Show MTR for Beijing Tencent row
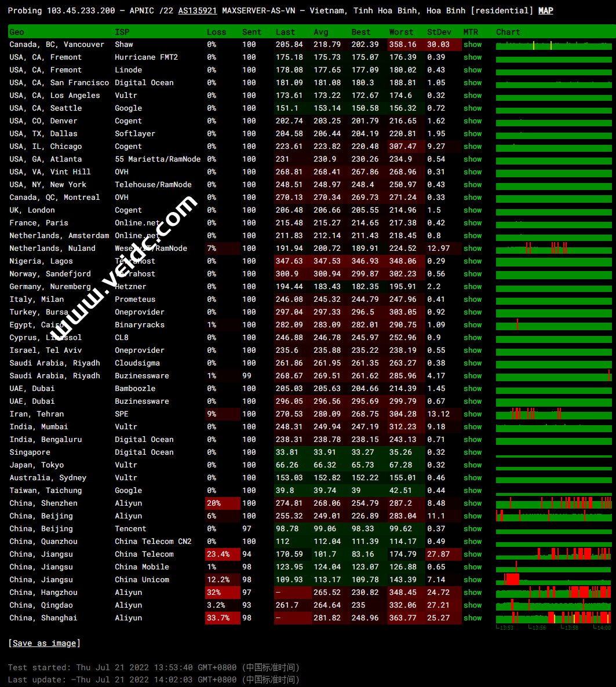 (473, 529)
